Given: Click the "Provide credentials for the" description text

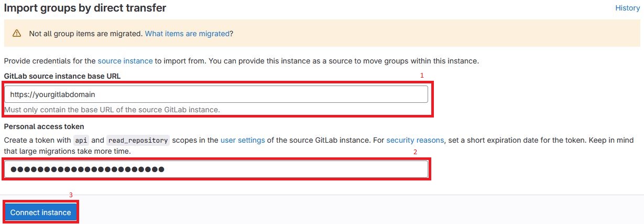Looking at the screenshot, I should point(50,61).
